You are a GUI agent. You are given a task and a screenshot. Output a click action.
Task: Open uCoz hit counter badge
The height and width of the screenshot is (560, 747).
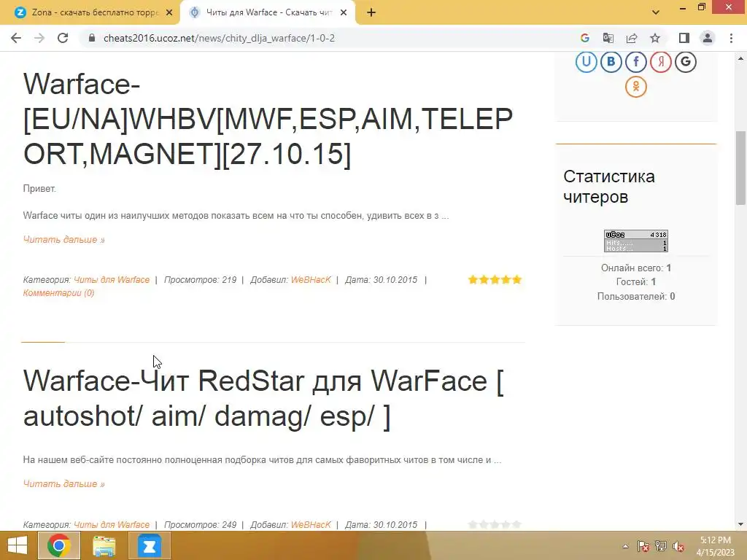(x=636, y=241)
